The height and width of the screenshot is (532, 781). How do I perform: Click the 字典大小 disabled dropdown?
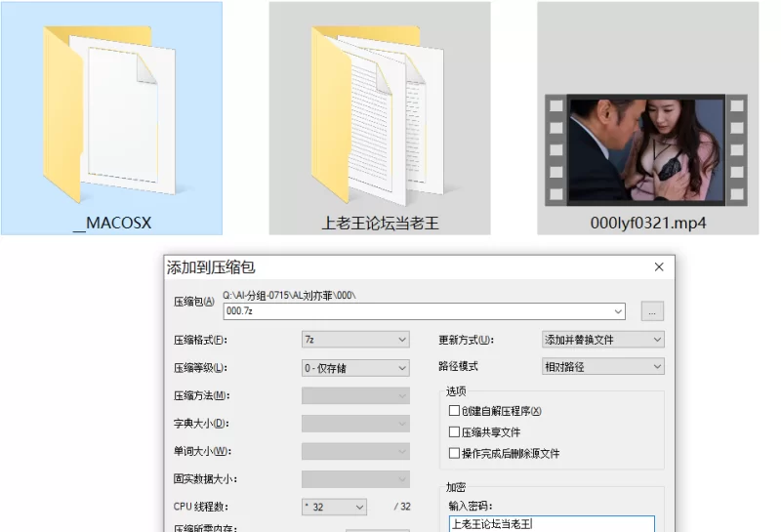tap(355, 424)
